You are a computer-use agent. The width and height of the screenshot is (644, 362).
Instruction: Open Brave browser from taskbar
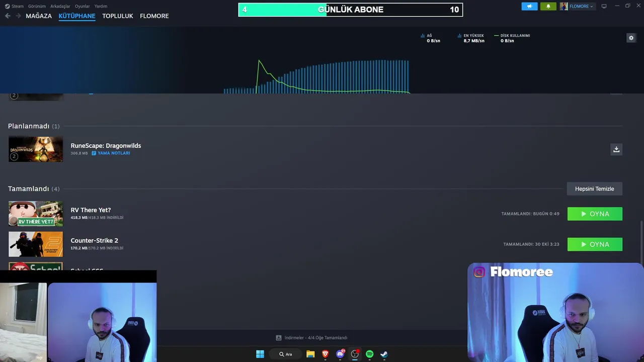tap(326, 354)
